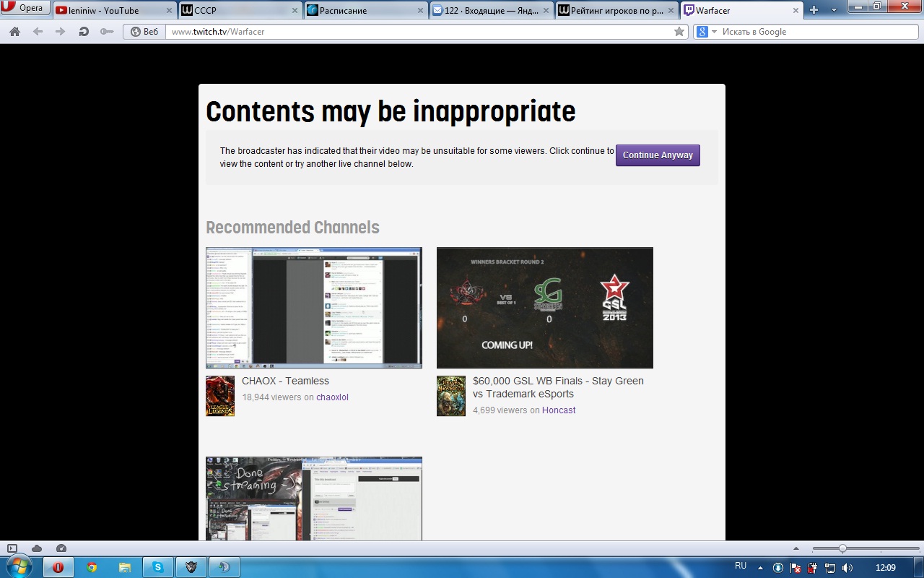Click the 18,944 viewers text
This screenshot has width=924, height=578.
click(x=271, y=397)
